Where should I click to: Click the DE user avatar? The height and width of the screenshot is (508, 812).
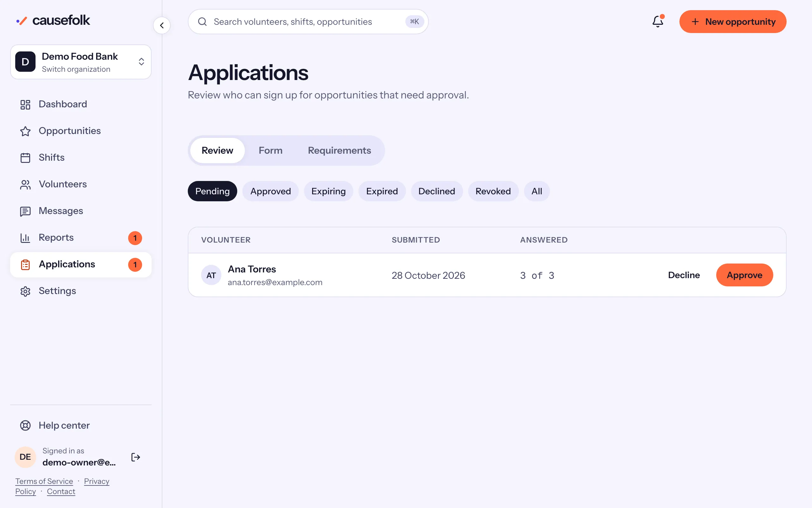[x=25, y=457]
